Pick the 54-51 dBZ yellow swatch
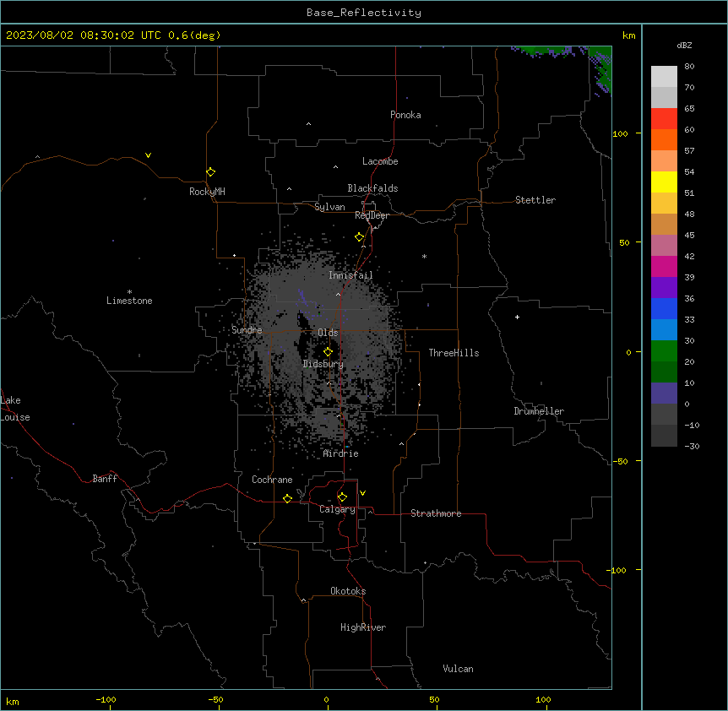The image size is (728, 711). point(664,182)
